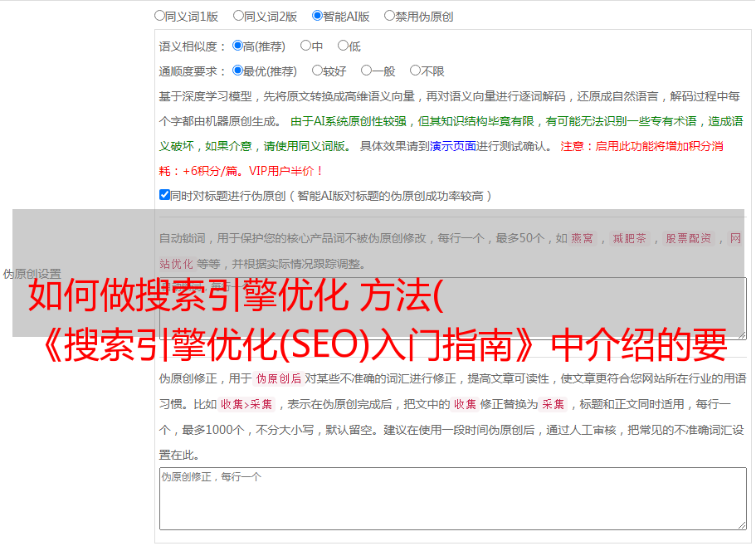Set 通顺度要求 to 较好
Screen dimensions: 756x546
coord(317,71)
